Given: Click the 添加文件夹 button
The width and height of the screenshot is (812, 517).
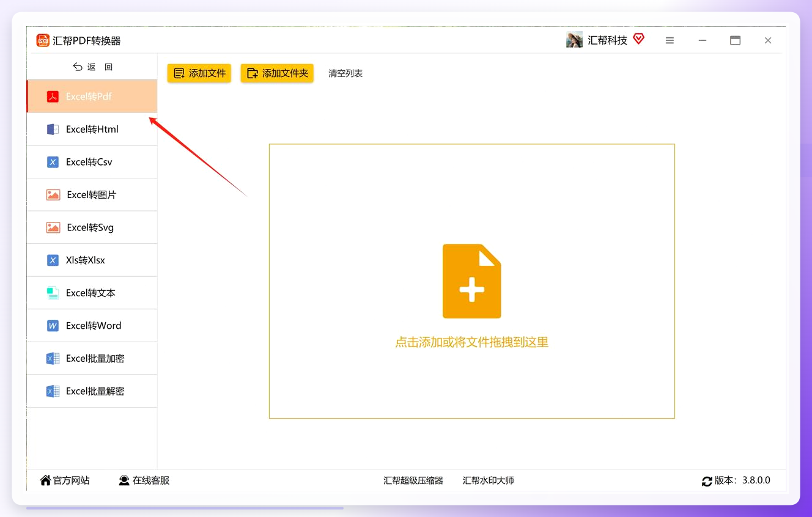Looking at the screenshot, I should click(277, 73).
